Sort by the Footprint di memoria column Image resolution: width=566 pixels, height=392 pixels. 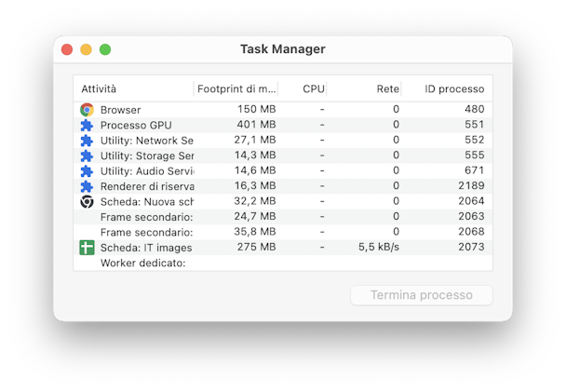point(236,88)
